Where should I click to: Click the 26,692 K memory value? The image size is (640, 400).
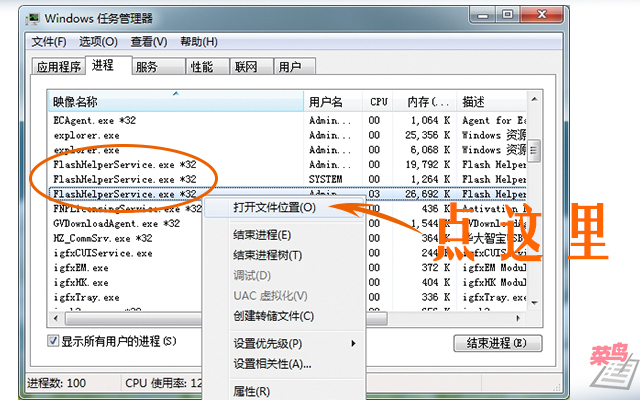(x=428, y=194)
